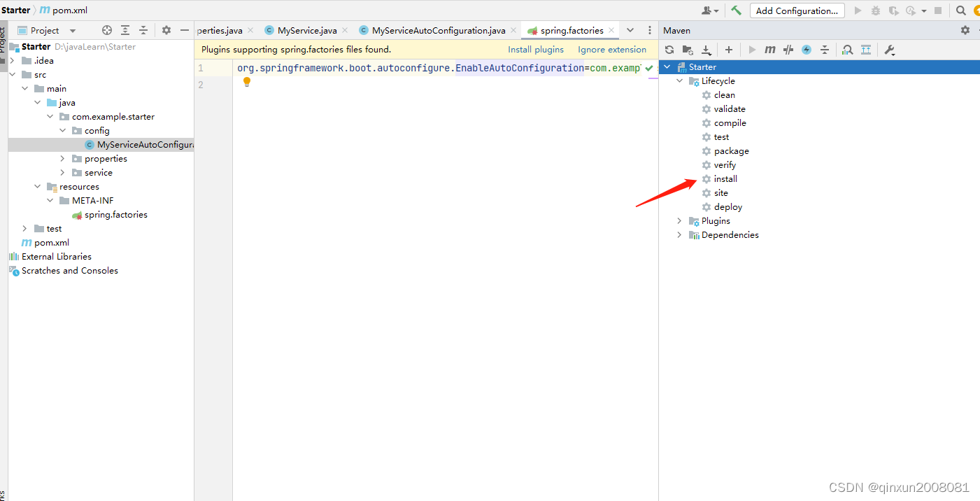This screenshot has height=501, width=980.
Task: Execute Maven goal with the m icon
Action: 770,50
